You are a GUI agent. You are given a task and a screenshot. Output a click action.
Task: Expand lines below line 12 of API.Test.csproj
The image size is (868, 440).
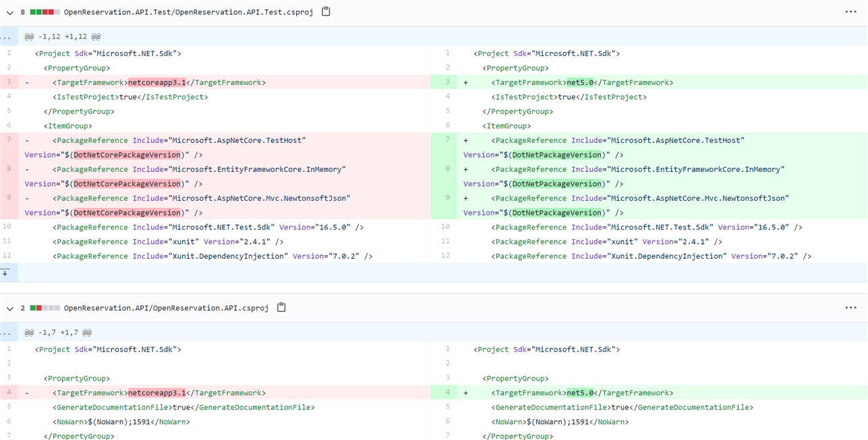5,272
